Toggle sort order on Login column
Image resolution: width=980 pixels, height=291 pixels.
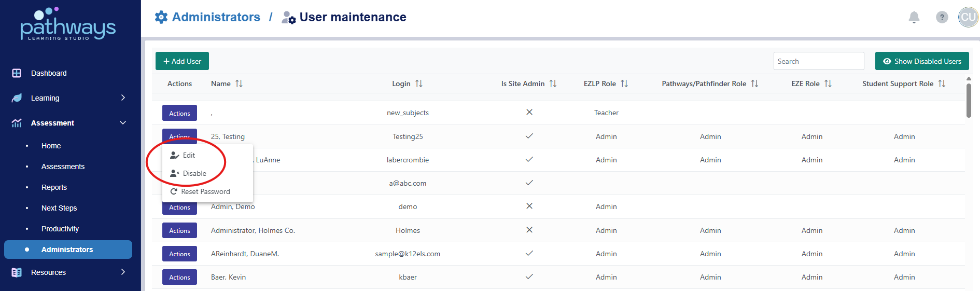[419, 84]
